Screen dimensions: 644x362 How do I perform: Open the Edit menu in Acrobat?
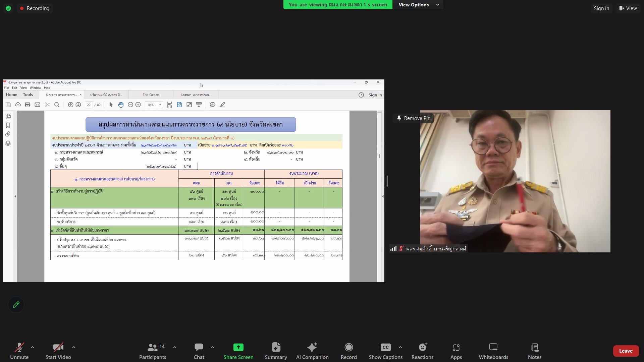pyautogui.click(x=14, y=88)
